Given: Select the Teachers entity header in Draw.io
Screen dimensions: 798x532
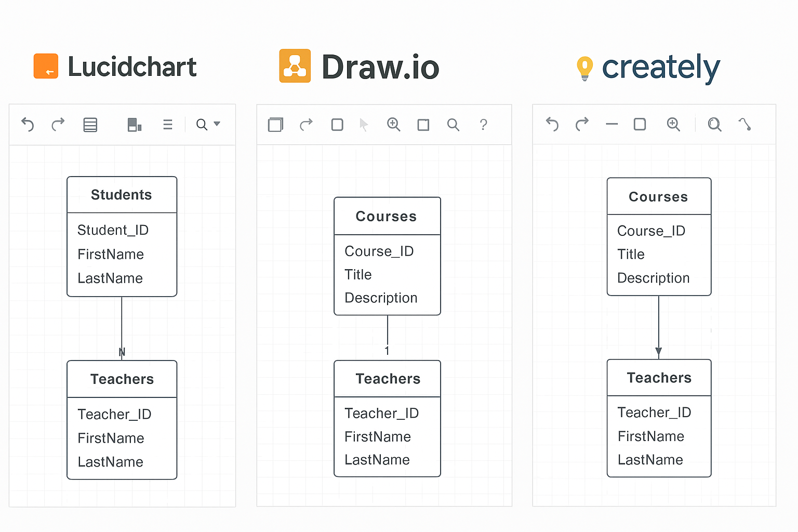Looking at the screenshot, I should point(388,379).
